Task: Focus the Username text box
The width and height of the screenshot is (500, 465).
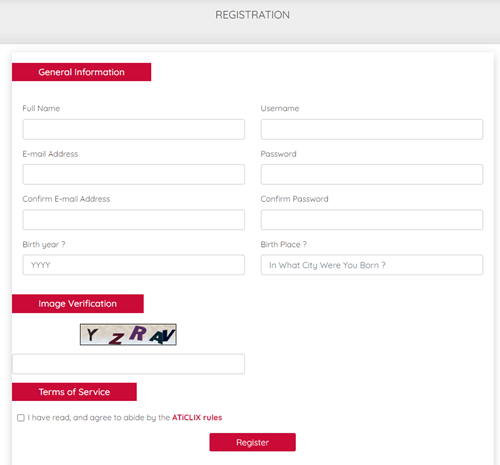Action: click(x=372, y=129)
